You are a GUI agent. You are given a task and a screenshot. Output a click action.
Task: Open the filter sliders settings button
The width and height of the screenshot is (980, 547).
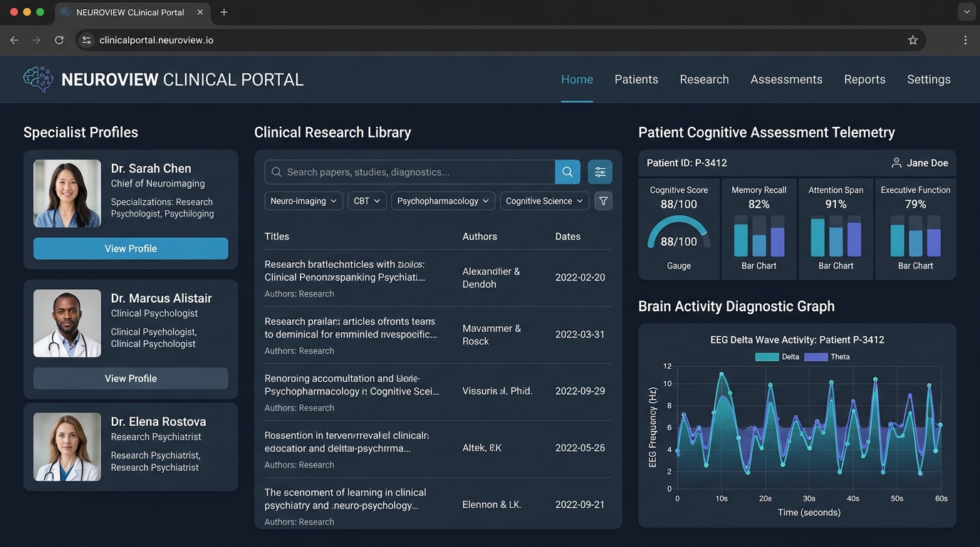click(x=600, y=172)
